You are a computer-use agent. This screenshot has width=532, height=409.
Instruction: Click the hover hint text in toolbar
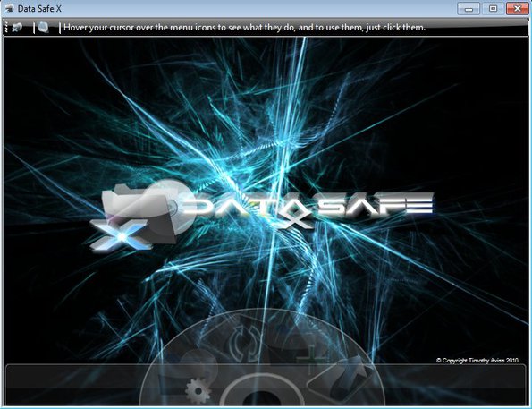pyautogui.click(x=244, y=27)
